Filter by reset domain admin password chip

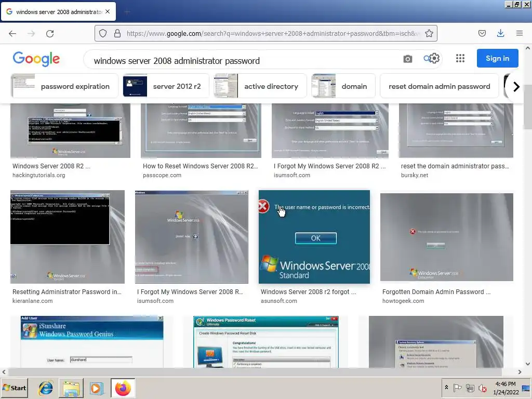[x=440, y=86]
